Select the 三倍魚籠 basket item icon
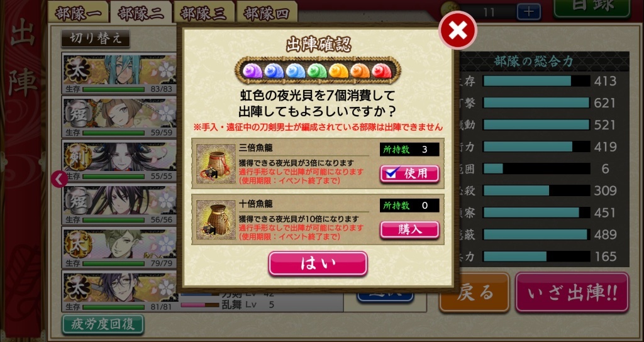Image resolution: width=644 pixels, height=342 pixels. pos(216,163)
